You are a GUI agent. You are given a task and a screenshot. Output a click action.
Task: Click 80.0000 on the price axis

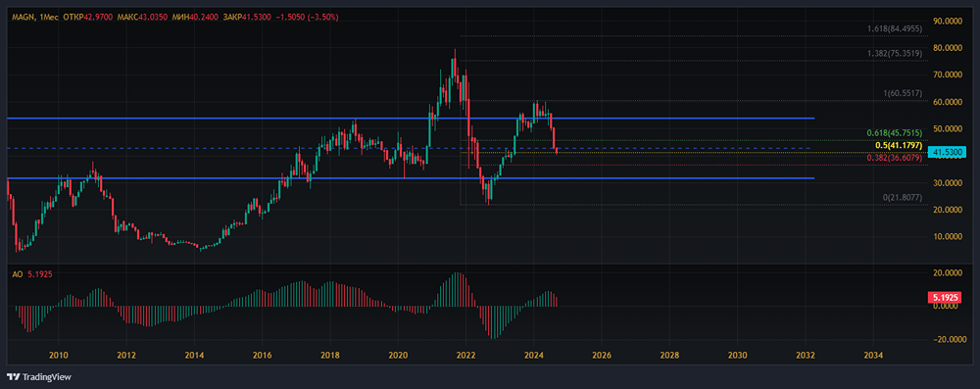(948, 48)
